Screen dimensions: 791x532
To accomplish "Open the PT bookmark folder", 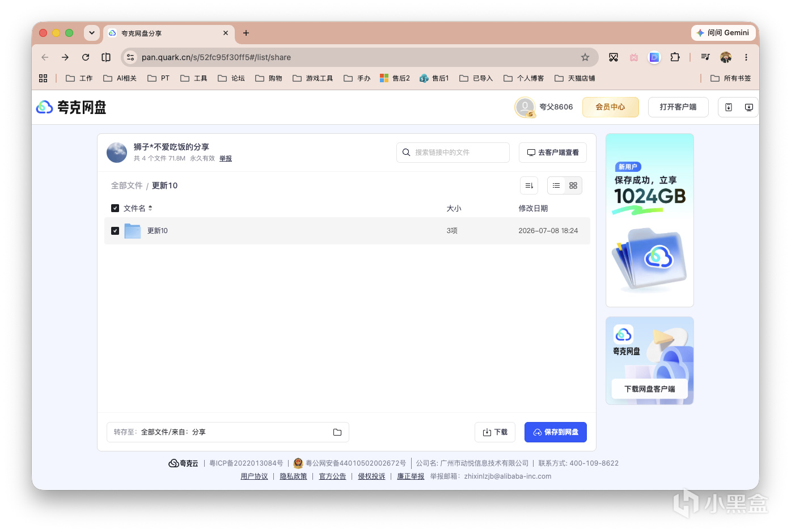I will 159,78.
